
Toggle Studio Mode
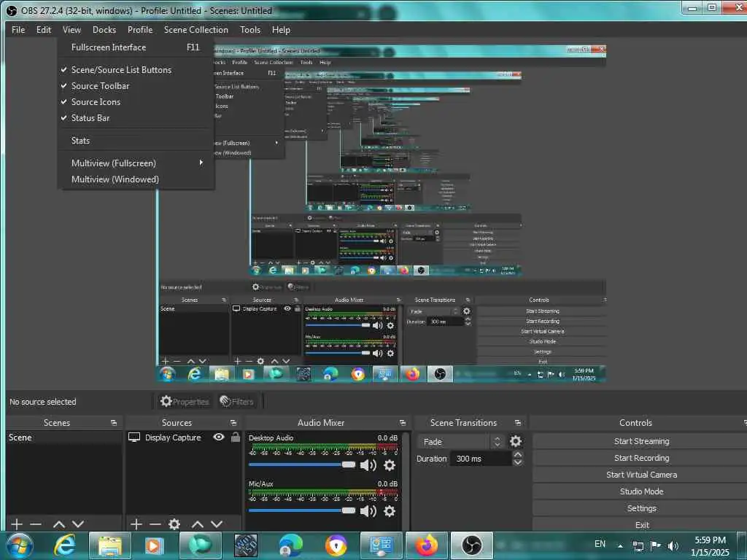641,491
